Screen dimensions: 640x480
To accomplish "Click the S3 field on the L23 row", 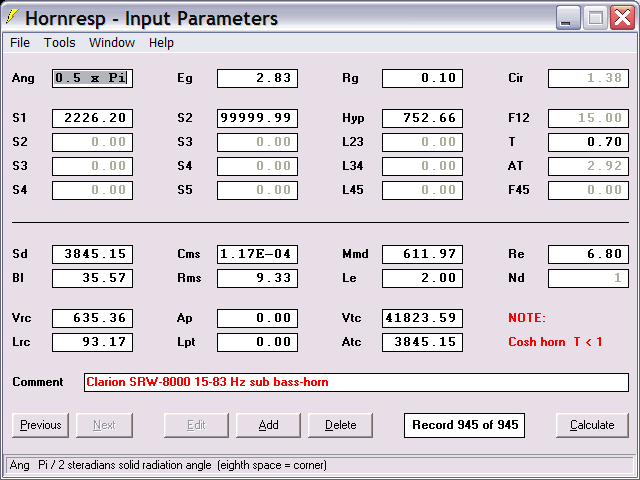I will (x=258, y=142).
